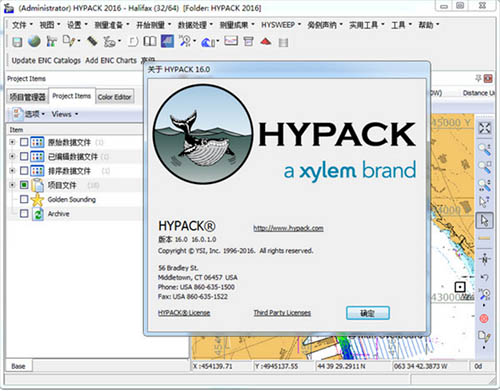The width and height of the screenshot is (500, 391).
Task: Click the gray grid toolbar icon
Action: (283, 43)
